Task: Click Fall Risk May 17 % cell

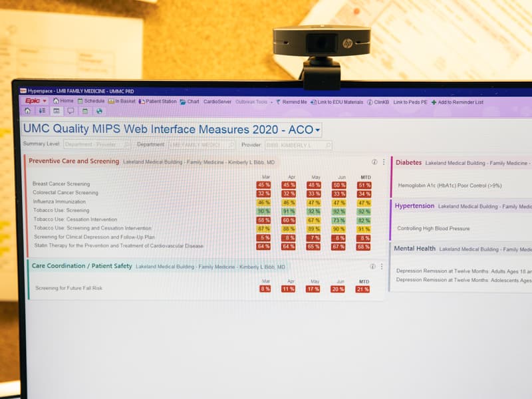Action: [x=313, y=289]
